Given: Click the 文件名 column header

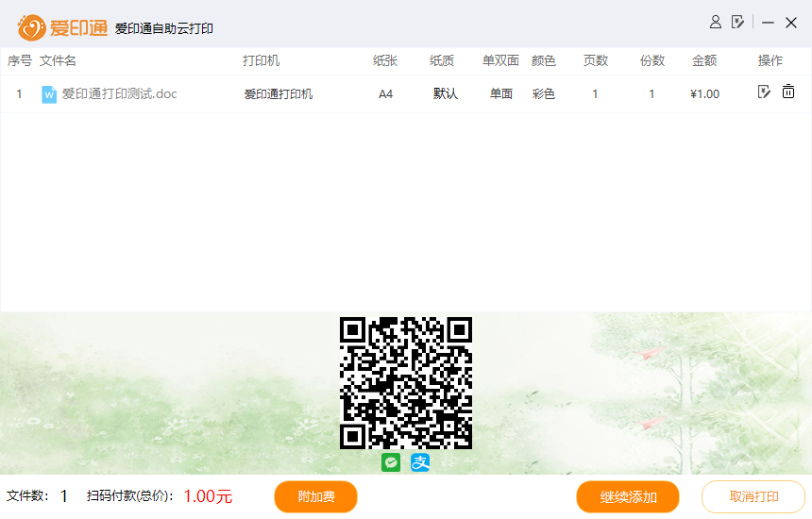Looking at the screenshot, I should pyautogui.click(x=58, y=60).
